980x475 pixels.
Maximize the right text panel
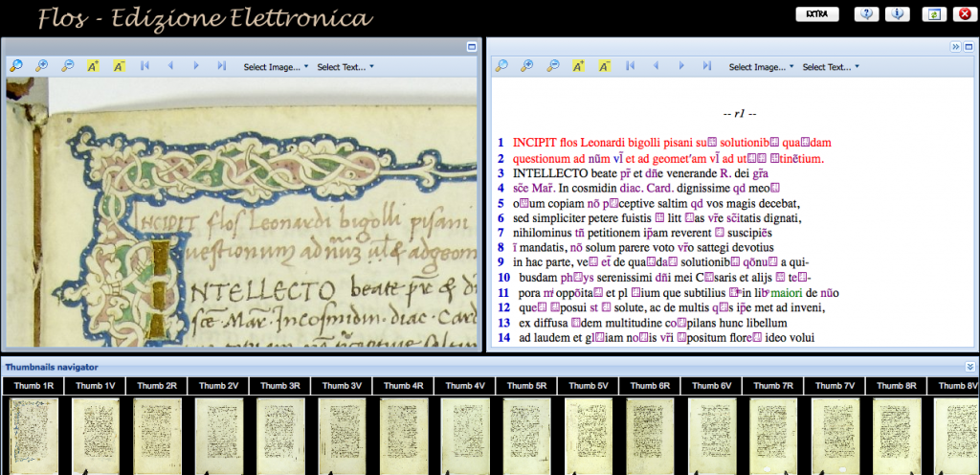click(x=969, y=46)
